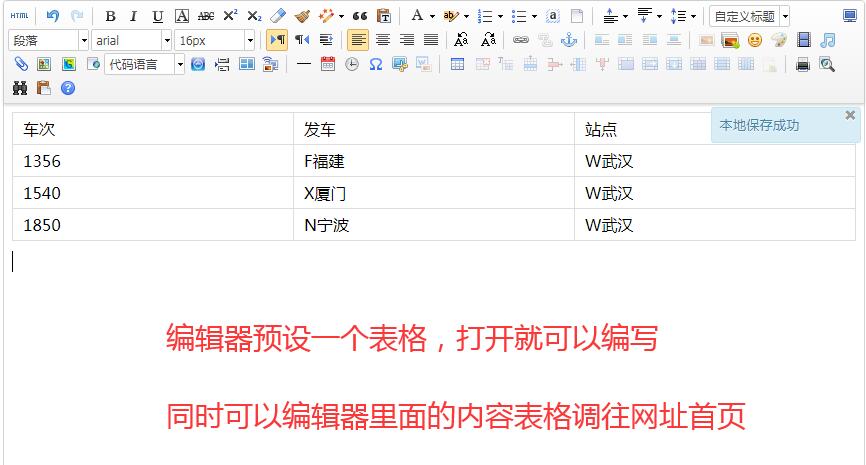Screen dimensions: 866x465
Task: Toggle superscript formatting
Action: 230,16
